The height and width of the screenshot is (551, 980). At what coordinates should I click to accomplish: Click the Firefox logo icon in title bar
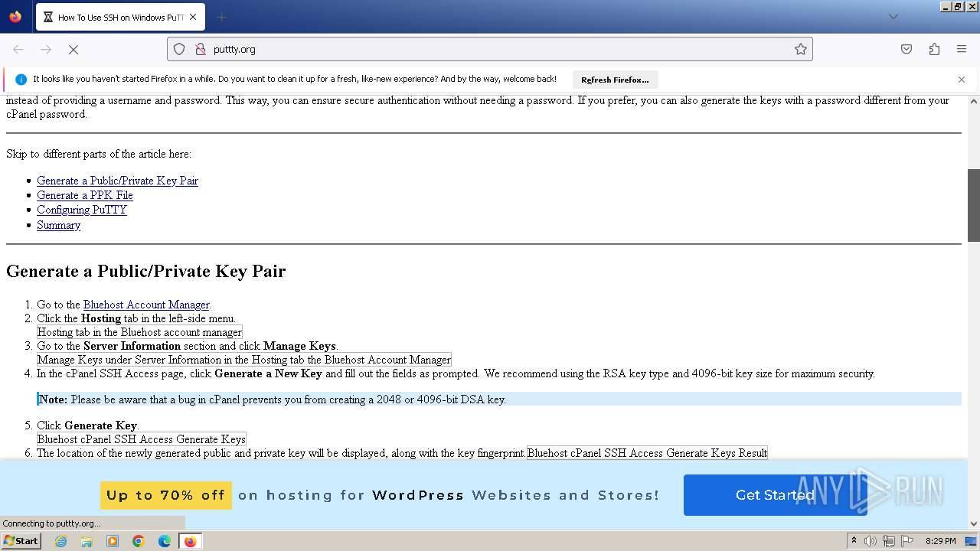point(15,17)
